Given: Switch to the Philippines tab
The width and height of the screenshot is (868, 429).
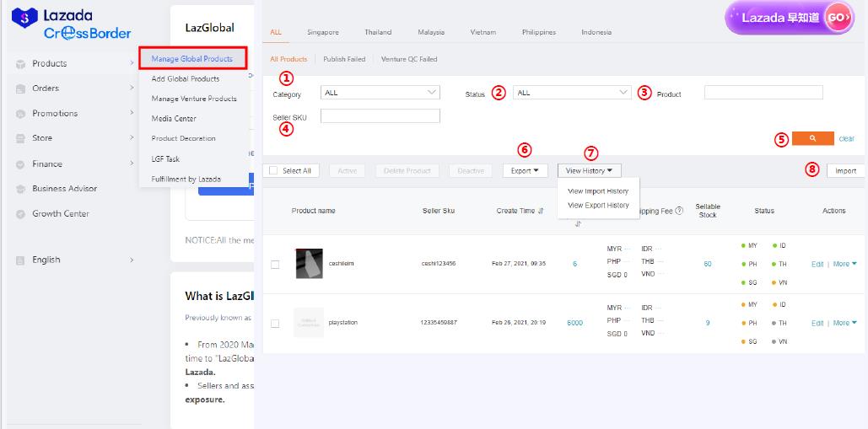Looking at the screenshot, I should (x=539, y=32).
